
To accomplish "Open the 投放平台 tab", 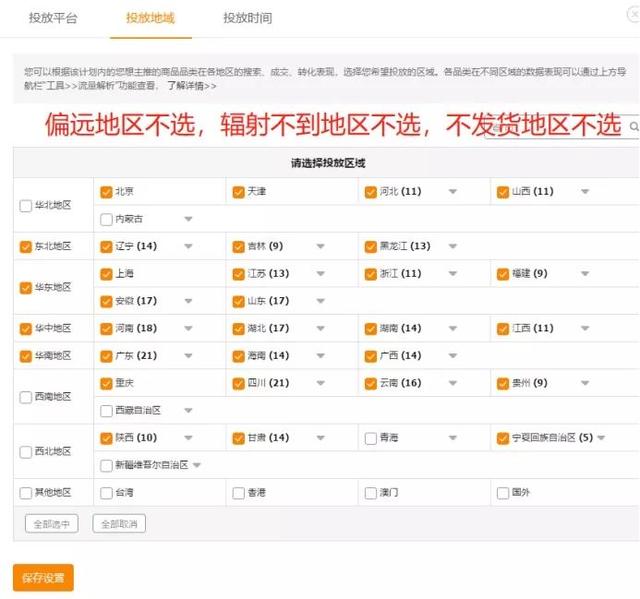I will [x=53, y=18].
